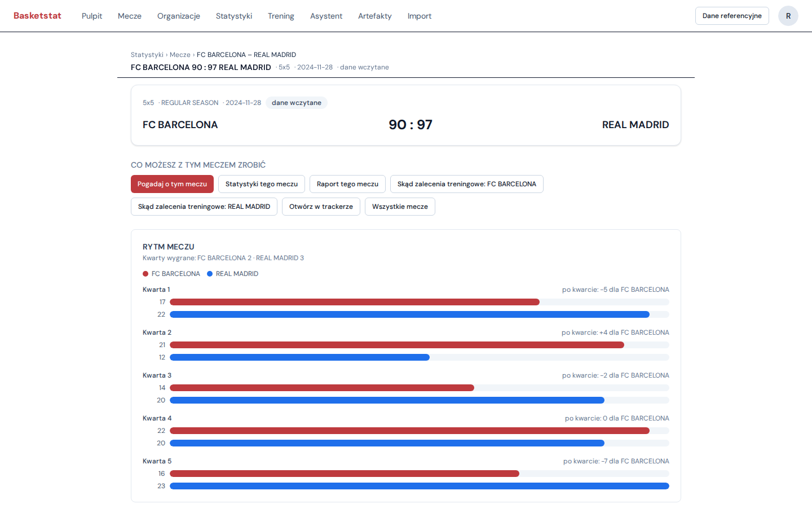812x508 pixels.
Task: Click the Kwarta 5 label
Action: point(157,461)
